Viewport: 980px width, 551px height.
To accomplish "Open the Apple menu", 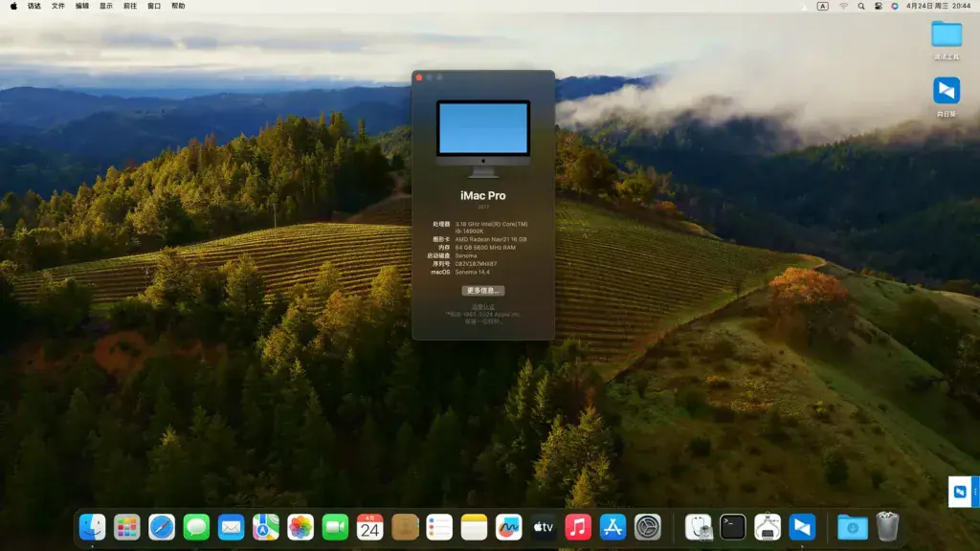I will 13,7.
